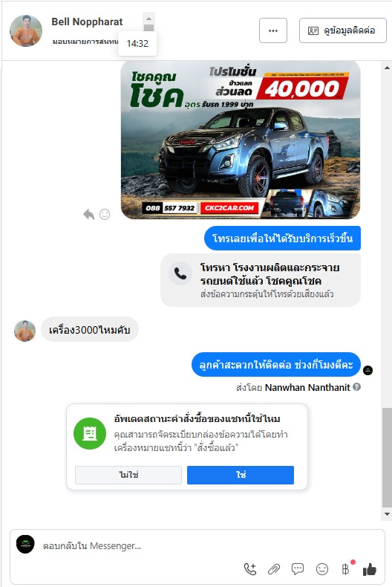Screen dimensions: 392x587
Task: Click the chat scrollbar down arrow
Action: click(387, 514)
